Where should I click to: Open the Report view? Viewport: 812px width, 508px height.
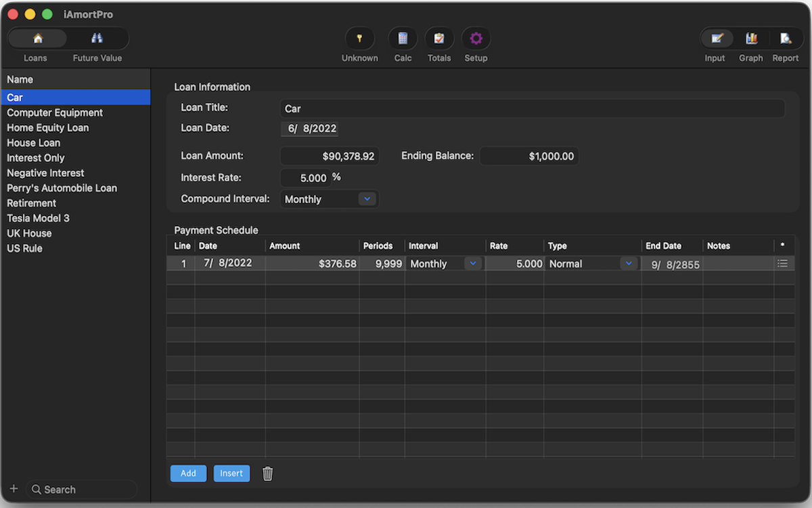click(786, 39)
